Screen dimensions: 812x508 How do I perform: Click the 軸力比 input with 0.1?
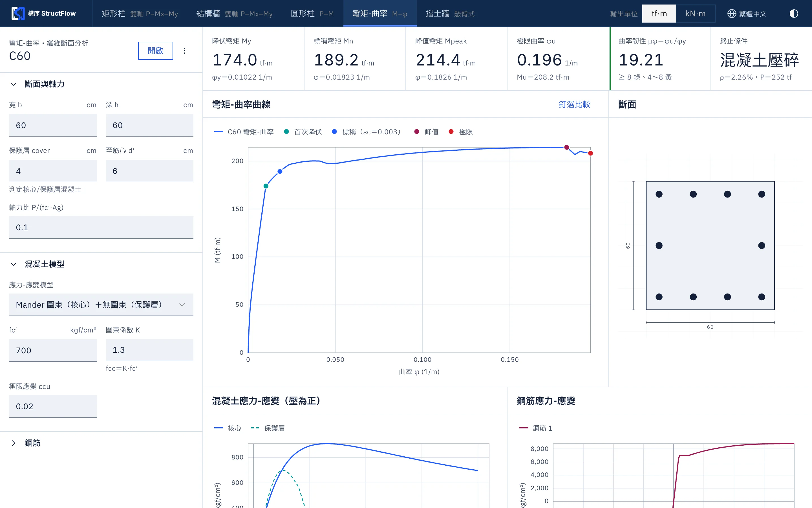coord(101,227)
